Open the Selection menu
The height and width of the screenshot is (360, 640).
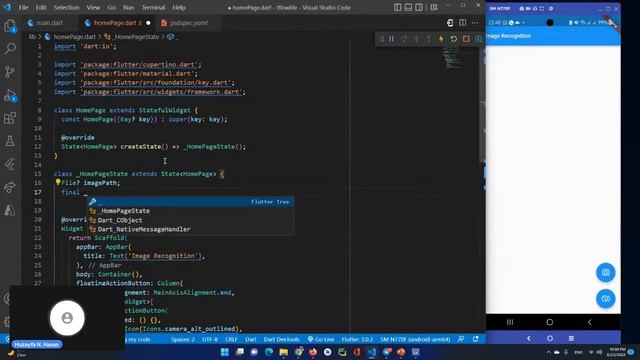tap(67, 7)
